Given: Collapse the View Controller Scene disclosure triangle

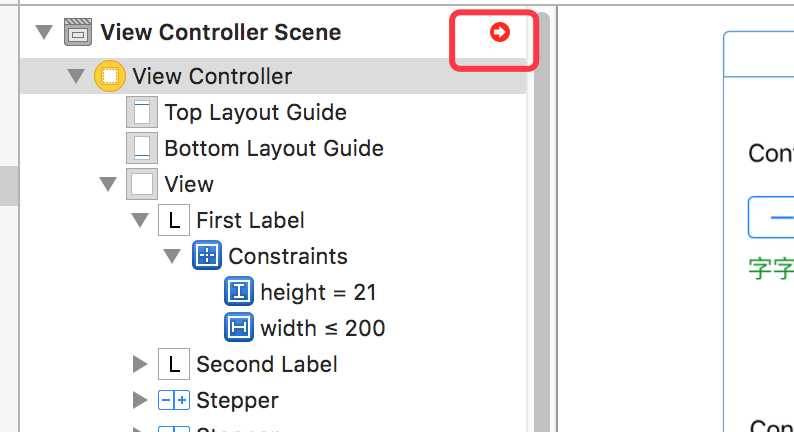Looking at the screenshot, I should (x=44, y=32).
